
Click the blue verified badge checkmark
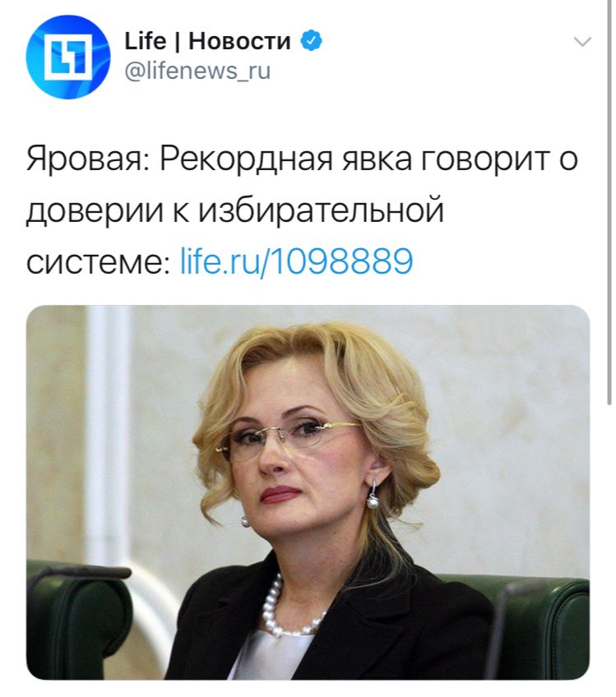coord(312,41)
